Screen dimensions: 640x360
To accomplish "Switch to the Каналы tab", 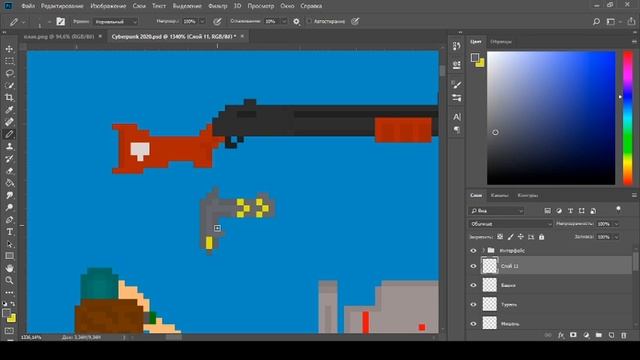I will (x=500, y=196).
